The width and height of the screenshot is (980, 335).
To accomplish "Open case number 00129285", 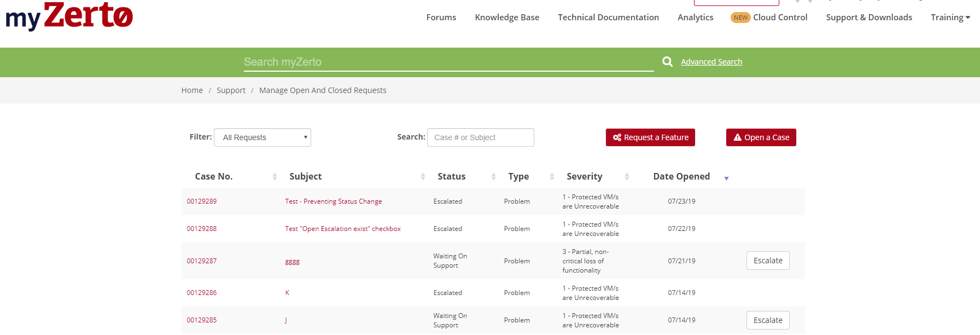I will (202, 320).
